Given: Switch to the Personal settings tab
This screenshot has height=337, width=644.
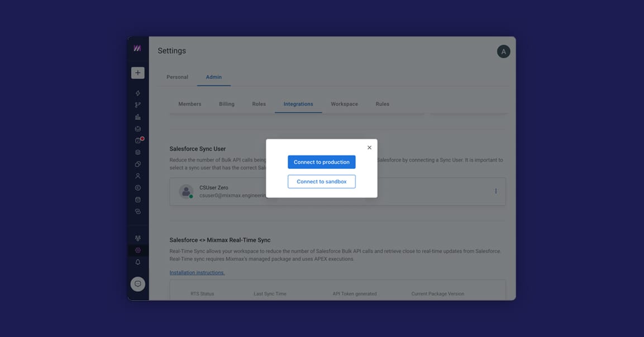Looking at the screenshot, I should click(177, 77).
